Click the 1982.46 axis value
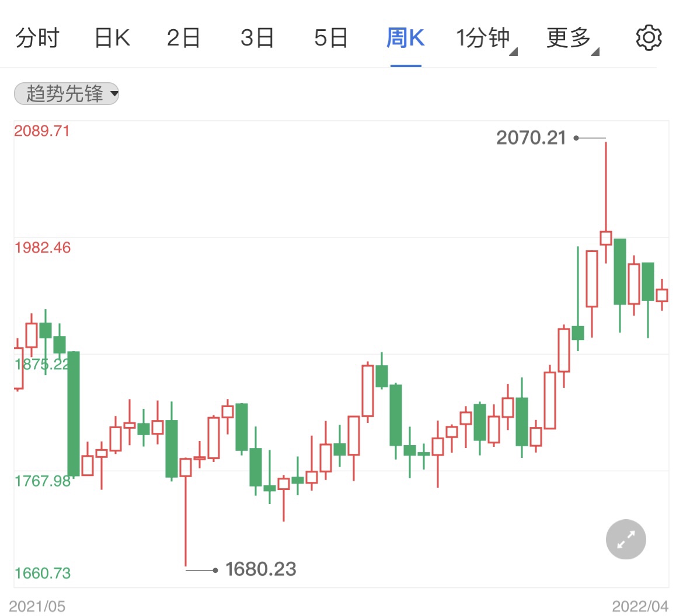This screenshot has height=616, width=683. click(42, 248)
